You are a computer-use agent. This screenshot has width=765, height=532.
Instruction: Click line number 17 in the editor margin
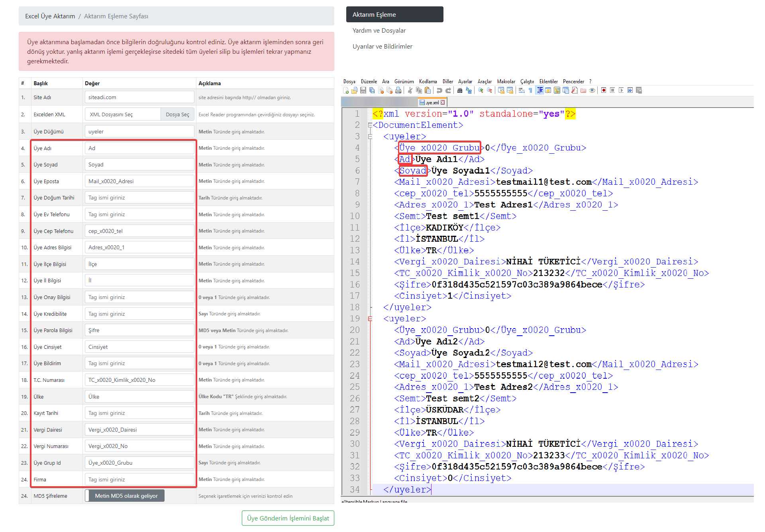355,296
